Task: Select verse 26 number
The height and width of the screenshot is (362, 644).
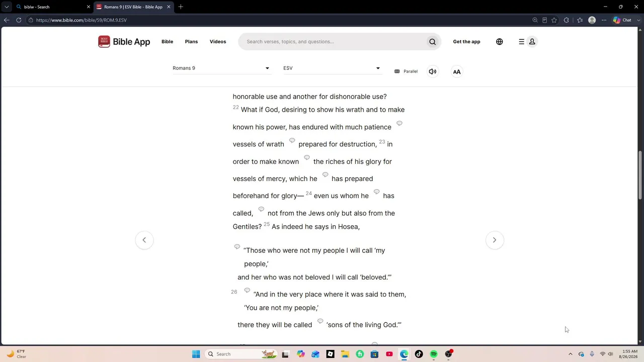Action: click(234, 292)
